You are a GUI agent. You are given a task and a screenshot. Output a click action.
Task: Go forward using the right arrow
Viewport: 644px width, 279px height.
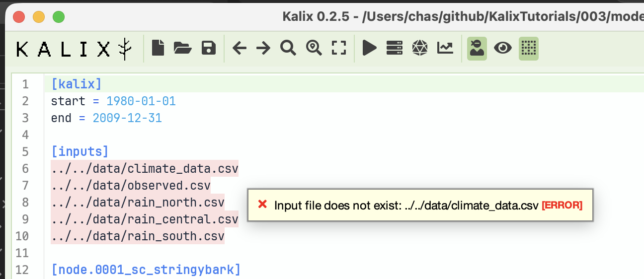tap(263, 48)
